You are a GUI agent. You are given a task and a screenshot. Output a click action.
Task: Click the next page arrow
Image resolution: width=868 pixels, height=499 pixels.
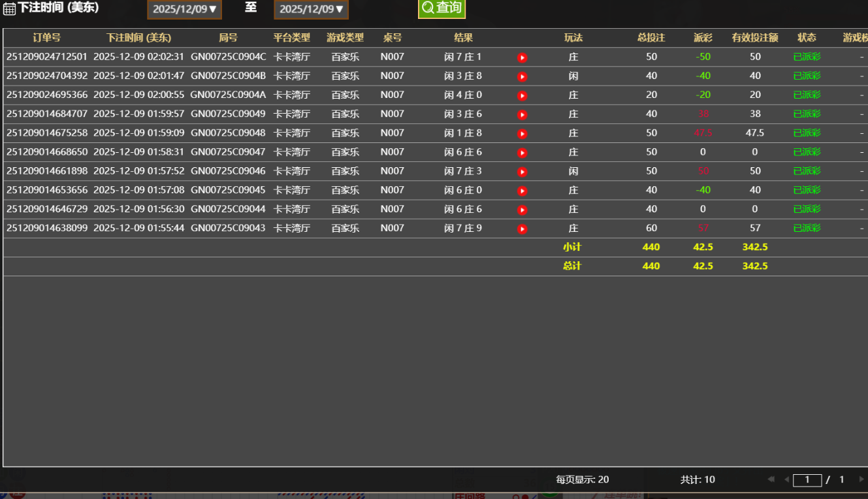point(862,479)
